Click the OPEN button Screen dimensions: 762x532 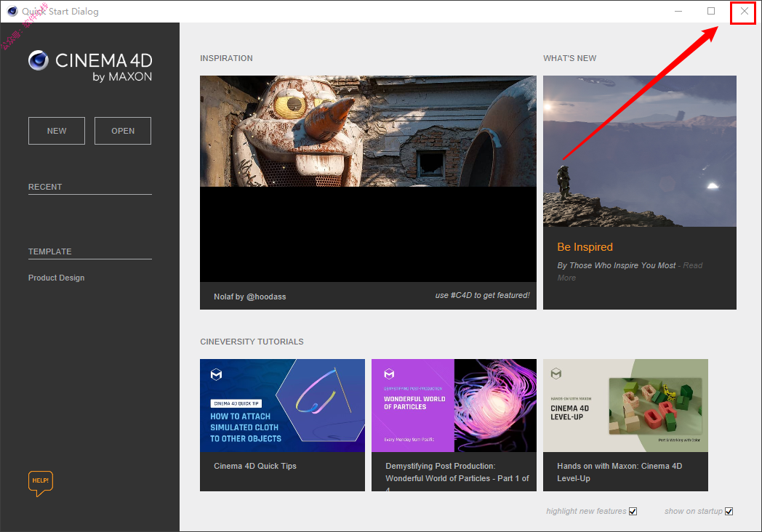click(122, 131)
